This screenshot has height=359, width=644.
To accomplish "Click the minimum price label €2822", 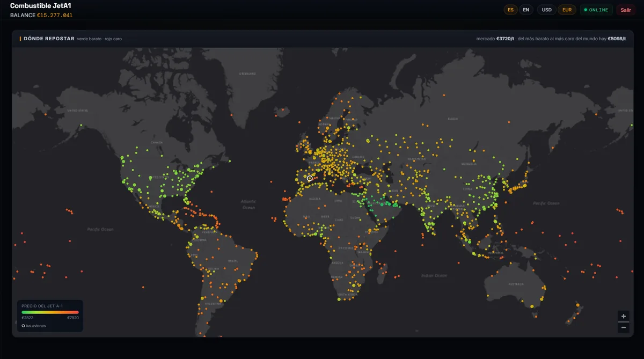I will 27,318.
